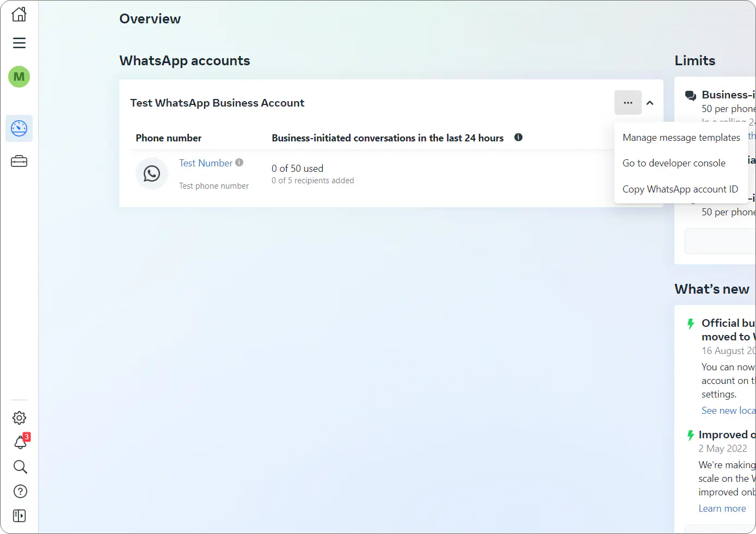Click the lightning icon beside Official bu

coord(691,324)
